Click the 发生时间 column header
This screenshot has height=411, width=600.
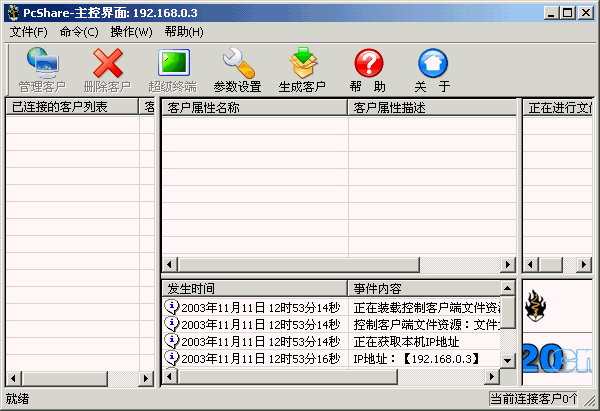tap(254, 289)
